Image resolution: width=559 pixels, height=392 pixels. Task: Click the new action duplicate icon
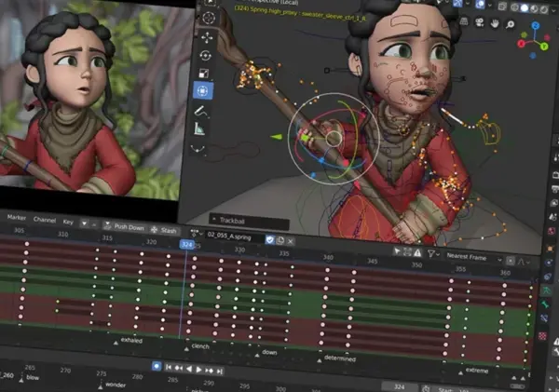[280, 240]
